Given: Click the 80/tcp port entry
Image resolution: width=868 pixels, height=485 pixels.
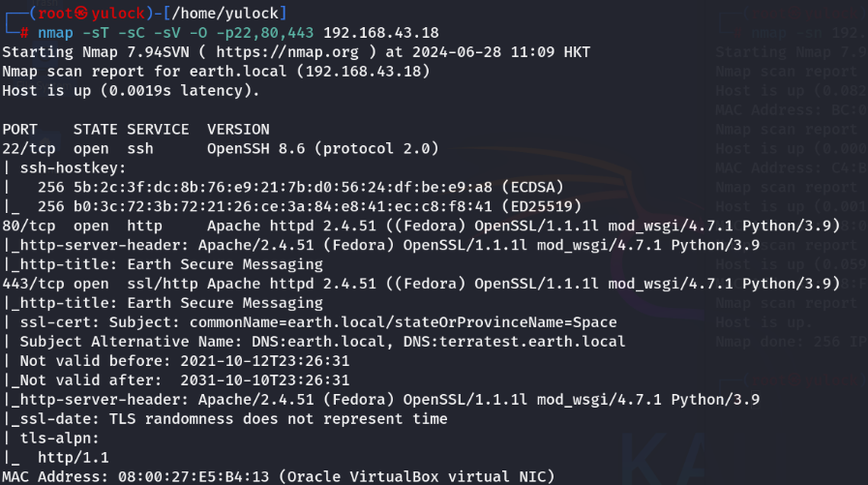Looking at the screenshot, I should tap(29, 226).
